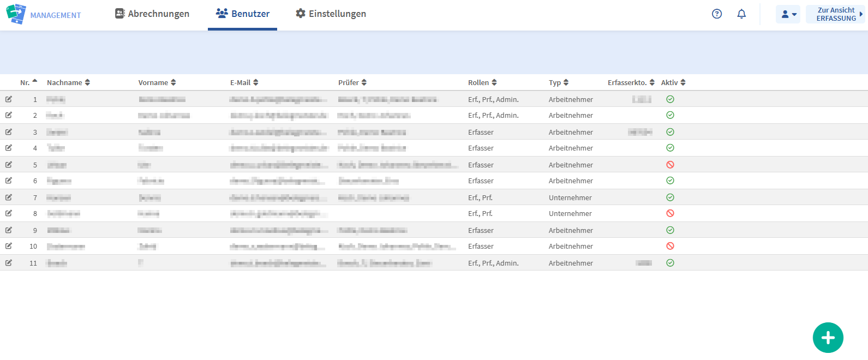Toggle inactive status of user 5
The image size is (868, 360).
point(671,165)
